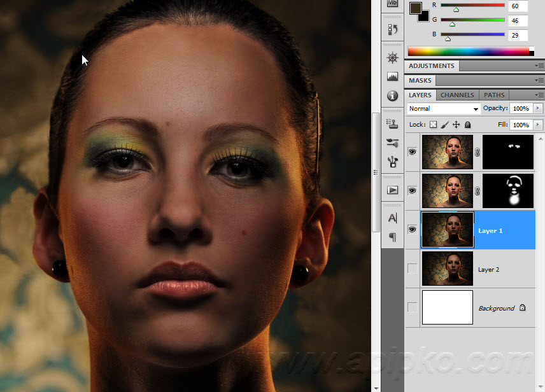Image resolution: width=545 pixels, height=392 pixels.
Task: Click Lock image pixels brush icon
Action: tap(445, 125)
